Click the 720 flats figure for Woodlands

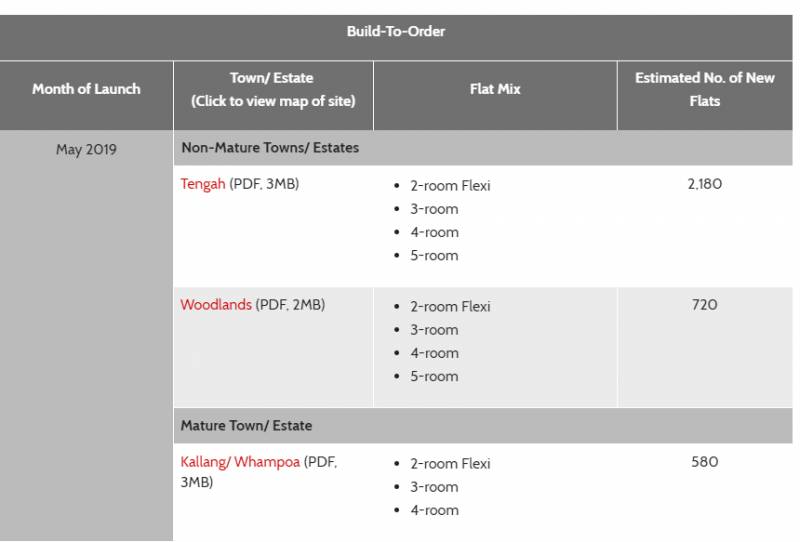pos(704,305)
